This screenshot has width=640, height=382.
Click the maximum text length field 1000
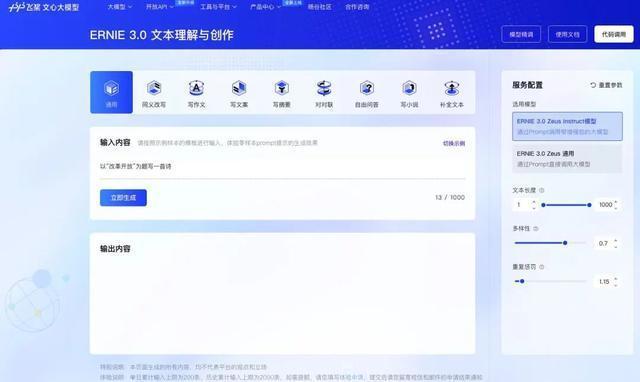coord(607,205)
